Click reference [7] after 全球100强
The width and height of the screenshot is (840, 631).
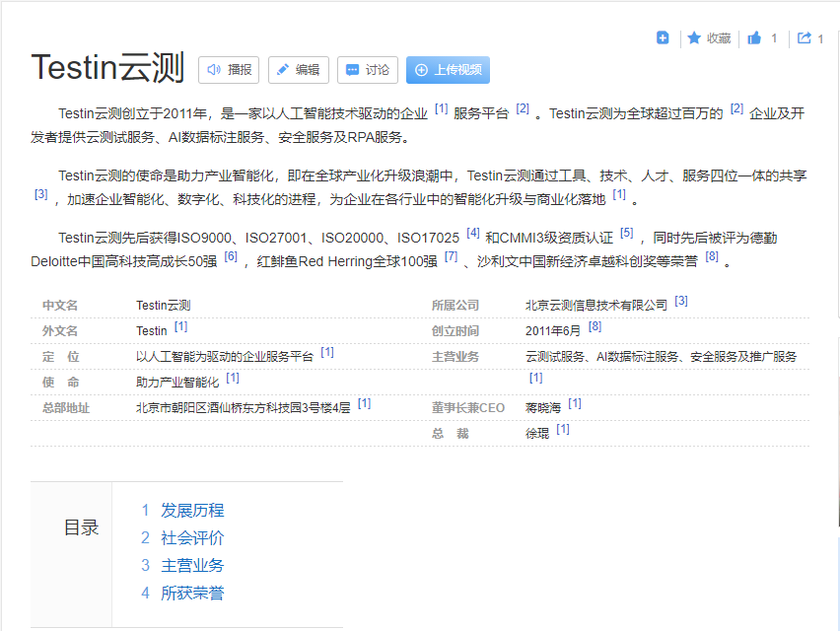click(452, 256)
